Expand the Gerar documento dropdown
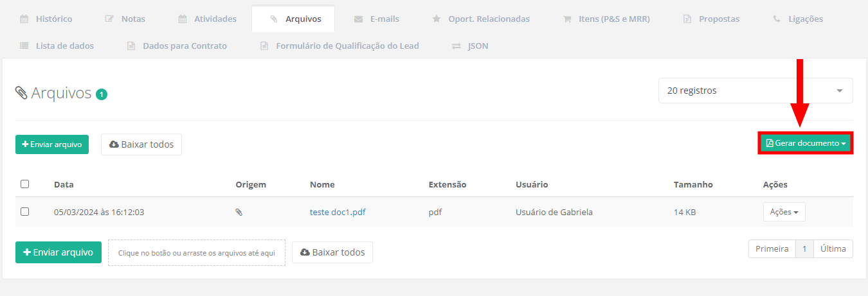Image resolution: width=868 pixels, height=296 pixels. 806,143
